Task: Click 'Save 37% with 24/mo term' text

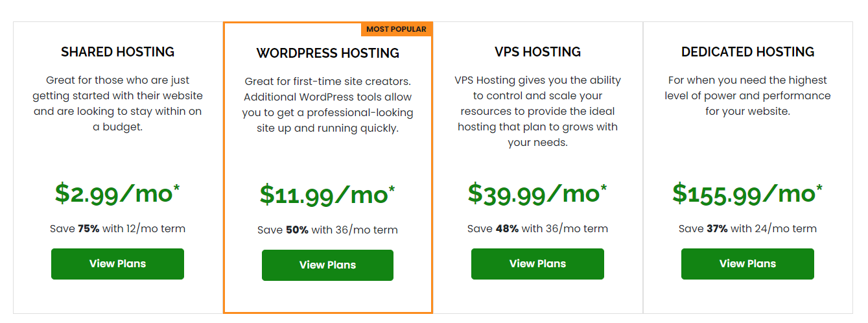Action: [x=747, y=229]
